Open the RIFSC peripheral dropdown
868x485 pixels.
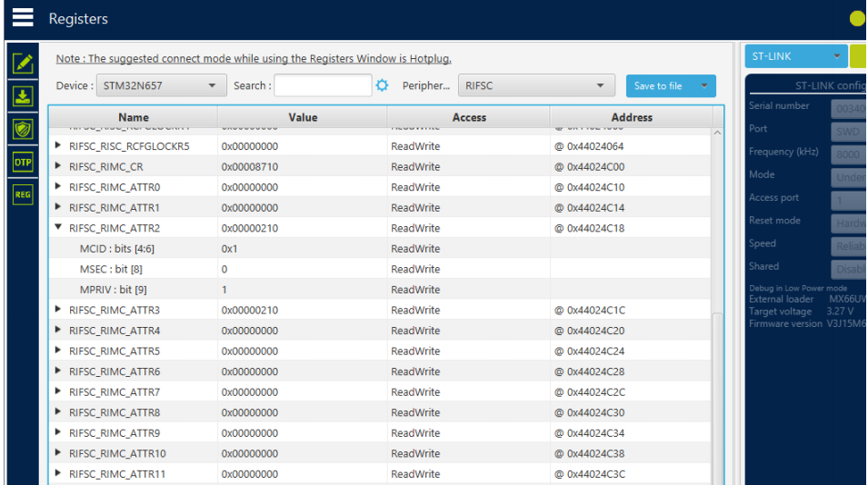[x=535, y=85]
